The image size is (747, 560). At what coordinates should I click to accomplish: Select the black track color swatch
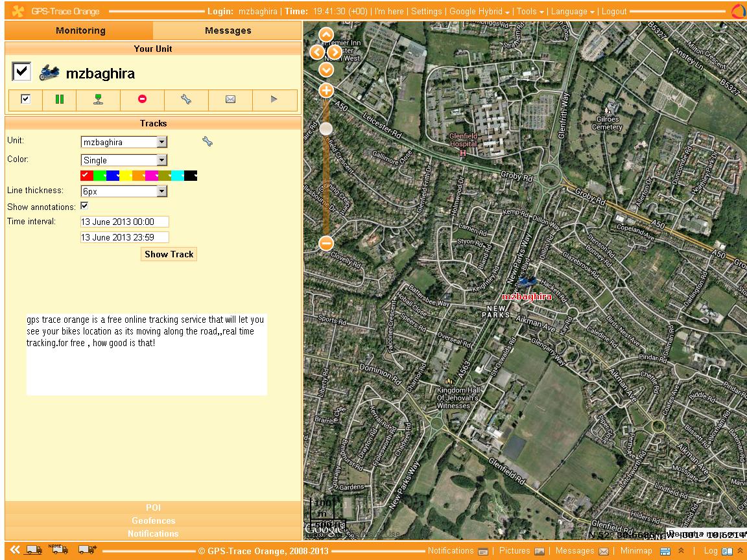191,176
